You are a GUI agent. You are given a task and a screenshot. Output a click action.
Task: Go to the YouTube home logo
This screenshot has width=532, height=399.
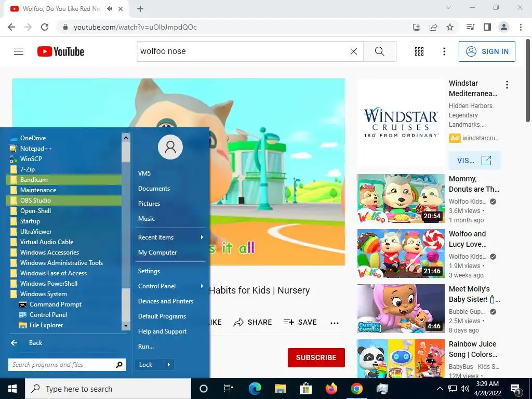coord(61,51)
